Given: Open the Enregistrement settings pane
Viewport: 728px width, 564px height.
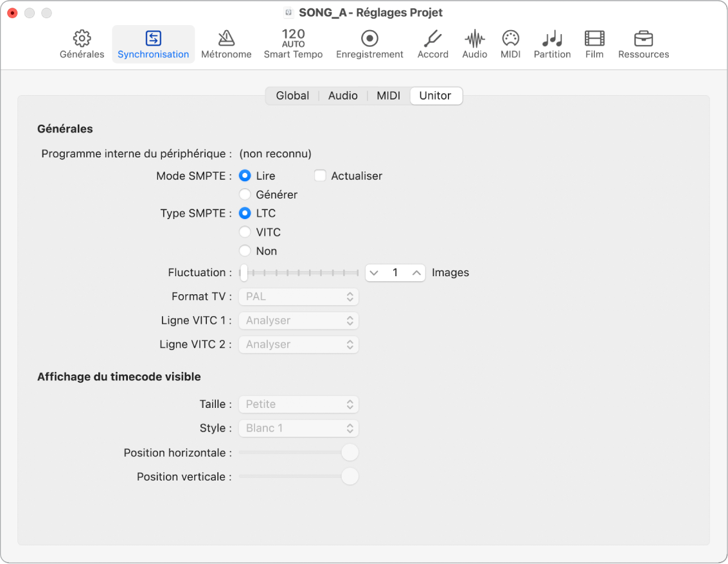Looking at the screenshot, I should pyautogui.click(x=369, y=44).
